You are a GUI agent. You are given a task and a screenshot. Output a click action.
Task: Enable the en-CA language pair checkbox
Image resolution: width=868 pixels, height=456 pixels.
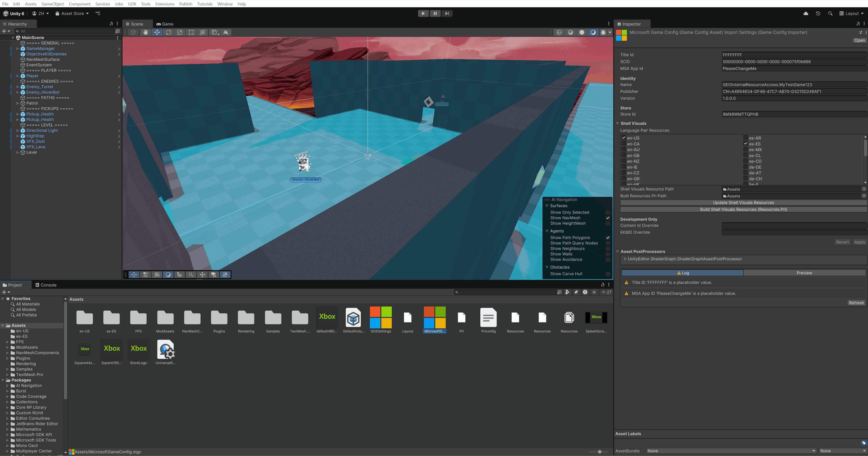tap(624, 144)
